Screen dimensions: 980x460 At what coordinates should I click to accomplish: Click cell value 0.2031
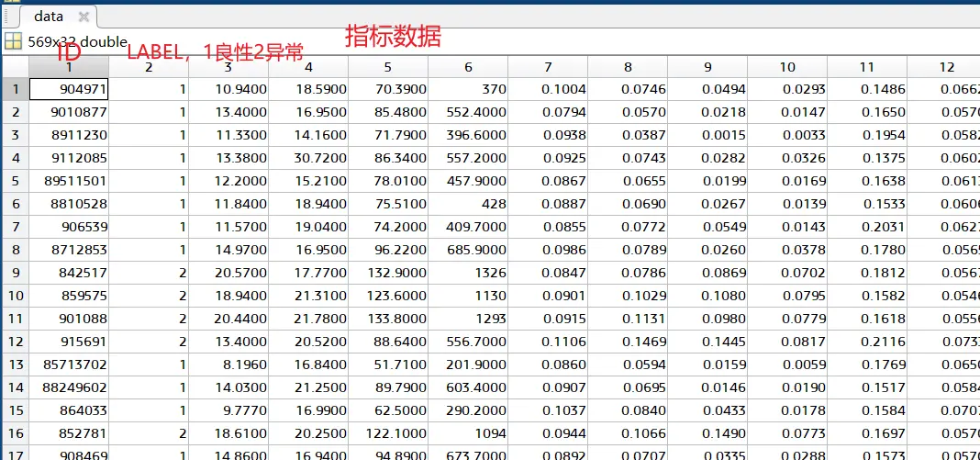coord(867,227)
